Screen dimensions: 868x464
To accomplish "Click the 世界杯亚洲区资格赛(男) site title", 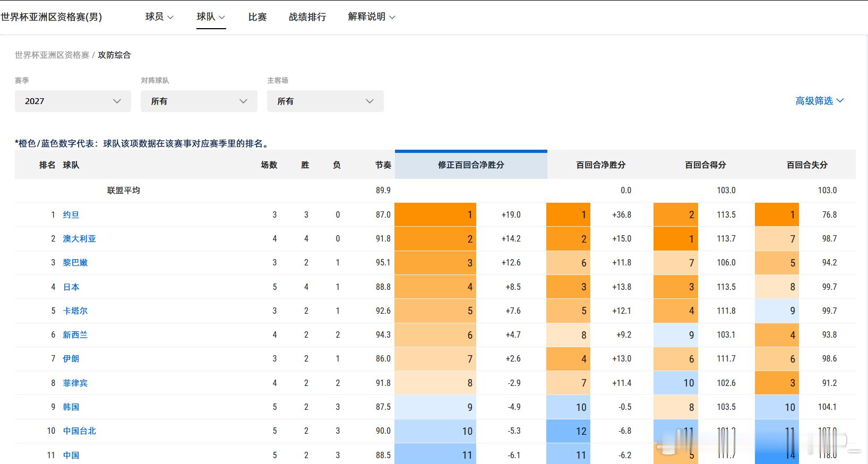I will point(51,17).
